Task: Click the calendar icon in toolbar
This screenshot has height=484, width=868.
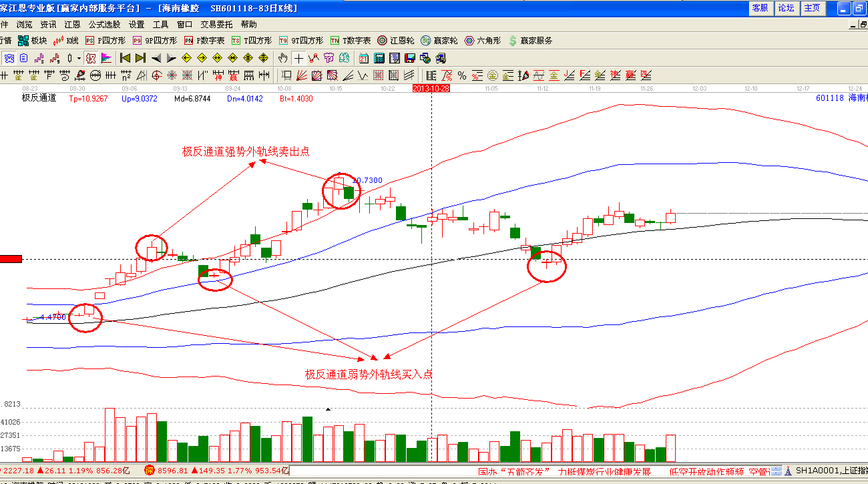Action: coord(364,58)
